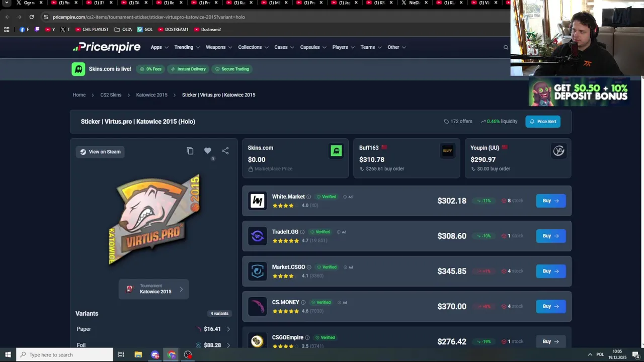Viewport: 644px width, 362px height.
Task: Click the Youpin (UU) logo icon
Action: point(558,150)
